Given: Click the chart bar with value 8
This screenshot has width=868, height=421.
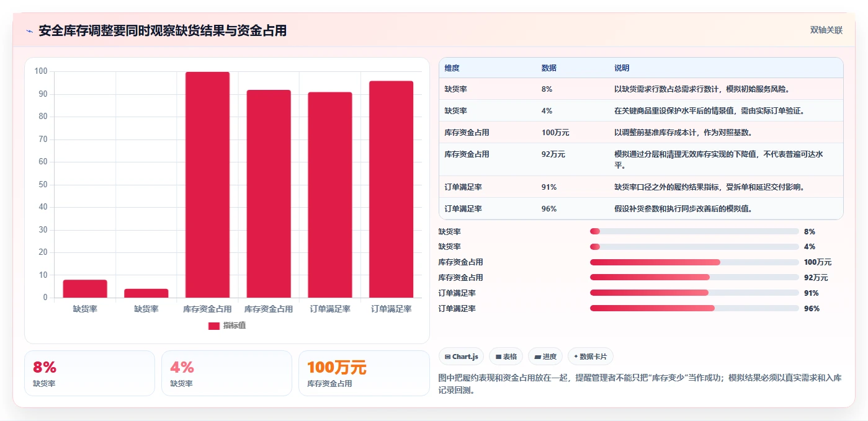Looking at the screenshot, I should (x=85, y=289).
